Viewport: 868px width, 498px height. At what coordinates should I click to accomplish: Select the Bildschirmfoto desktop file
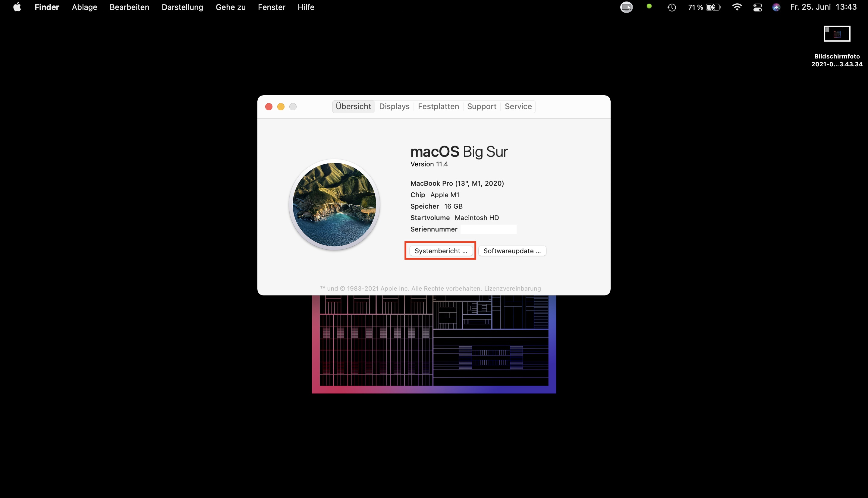pyautogui.click(x=837, y=34)
